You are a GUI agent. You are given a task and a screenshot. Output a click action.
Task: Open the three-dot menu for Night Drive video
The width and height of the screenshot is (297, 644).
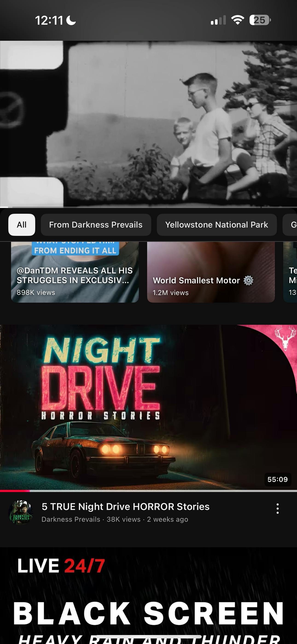pyautogui.click(x=277, y=509)
